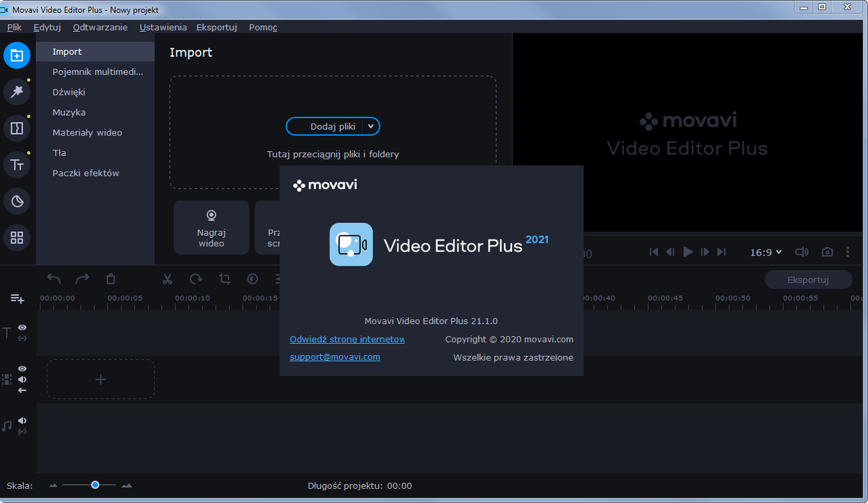The image size is (868, 503).
Task: Click the Undo arrow in timeline toolbar
Action: [x=54, y=279]
